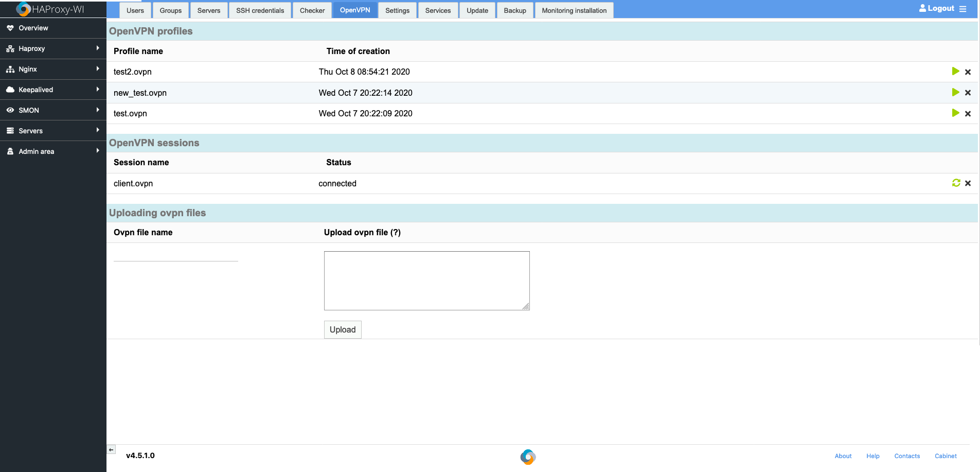
Task: Open the Monitoring installation tab
Action: tap(574, 10)
